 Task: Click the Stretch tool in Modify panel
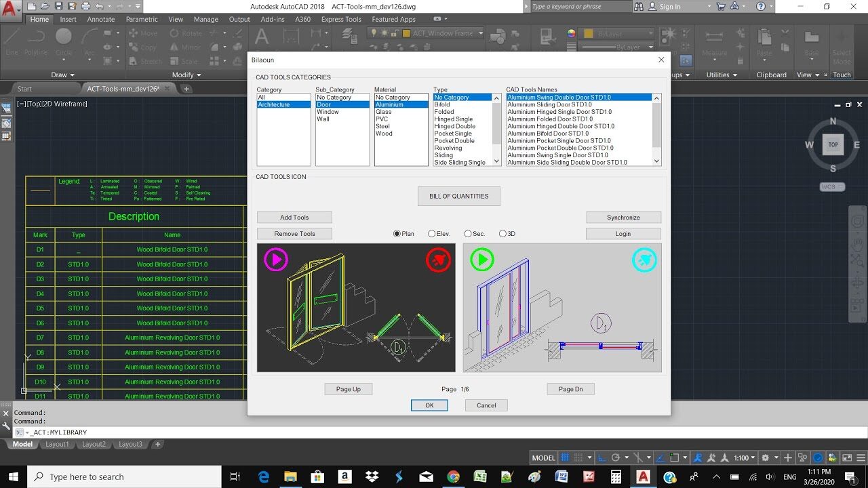[x=145, y=61]
